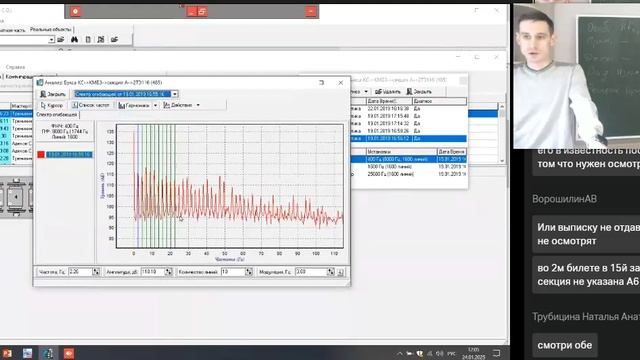Switch to the Реальные объекты tab

tap(50, 29)
